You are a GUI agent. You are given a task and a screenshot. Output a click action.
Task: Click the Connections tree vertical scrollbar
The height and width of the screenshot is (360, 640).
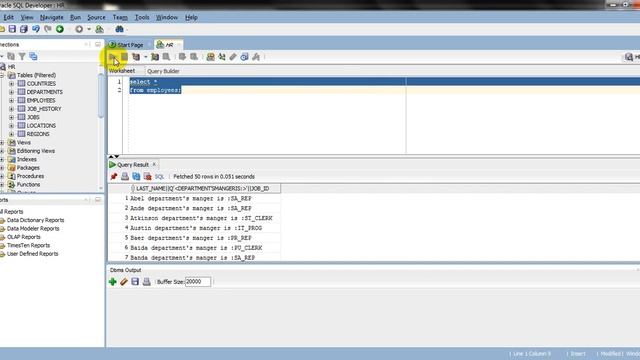coord(101,96)
